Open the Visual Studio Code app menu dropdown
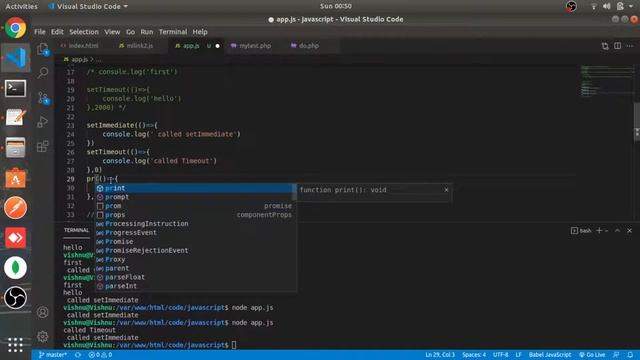Screen dimensions: 640x360 (88, 7)
